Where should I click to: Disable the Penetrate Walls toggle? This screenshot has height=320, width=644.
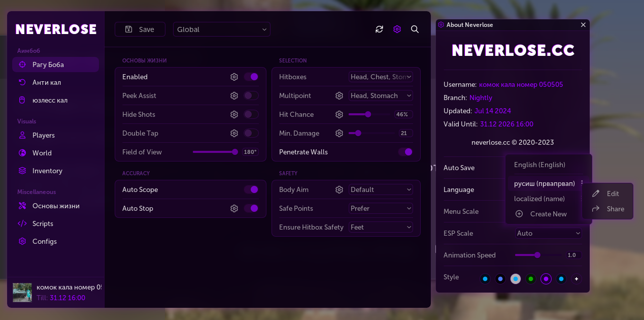click(405, 152)
